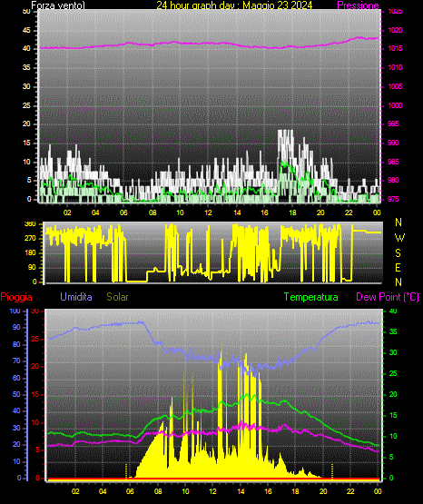This screenshot has width=423, height=504.
Task: Click the 24 hour graph day title
Action: click(x=234, y=5)
